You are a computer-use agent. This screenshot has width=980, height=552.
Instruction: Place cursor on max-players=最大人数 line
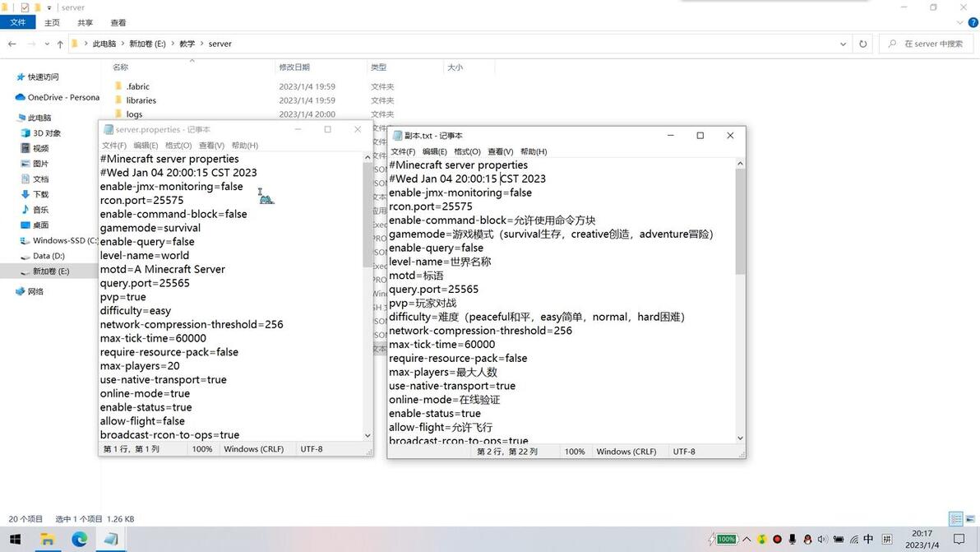click(x=442, y=372)
